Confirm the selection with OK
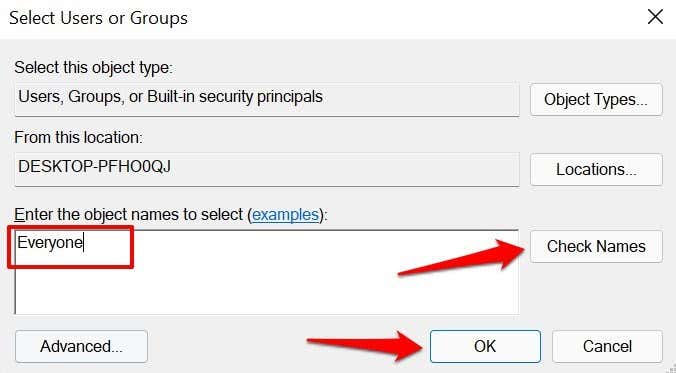Screen dimensions: 676x373 pyautogui.click(x=485, y=346)
